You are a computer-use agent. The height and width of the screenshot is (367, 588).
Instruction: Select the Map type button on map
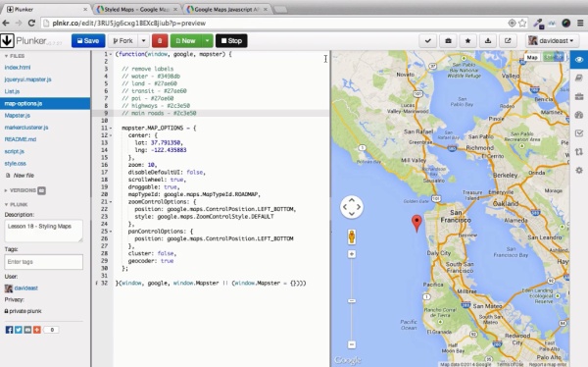(532, 57)
